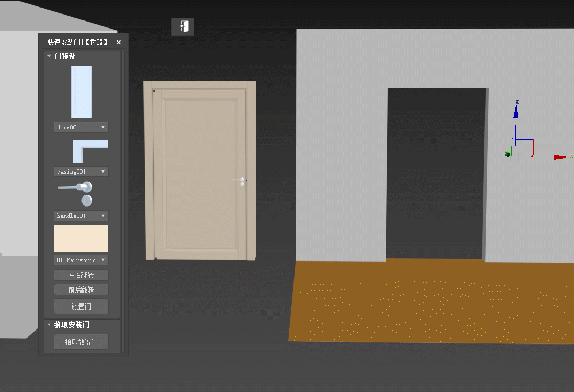This screenshot has width=574, height=392.
Task: Click the handle001 preview thumbnail
Action: click(x=76, y=194)
